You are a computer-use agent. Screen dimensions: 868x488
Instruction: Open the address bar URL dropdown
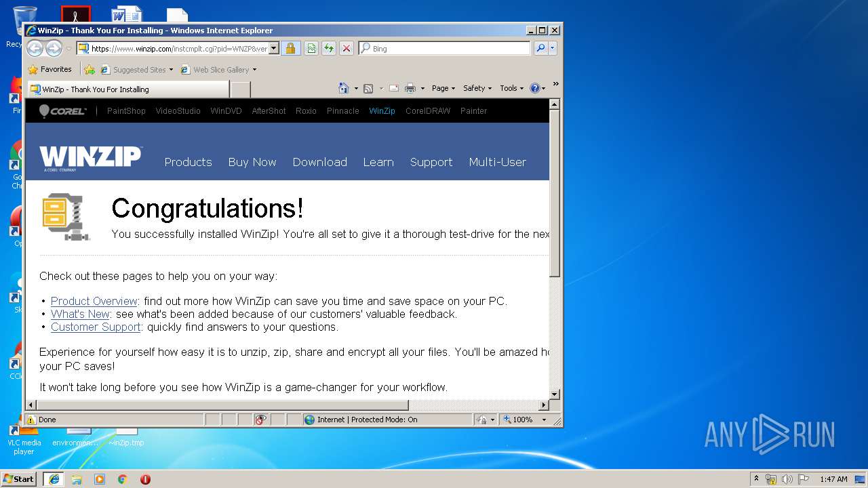274,48
